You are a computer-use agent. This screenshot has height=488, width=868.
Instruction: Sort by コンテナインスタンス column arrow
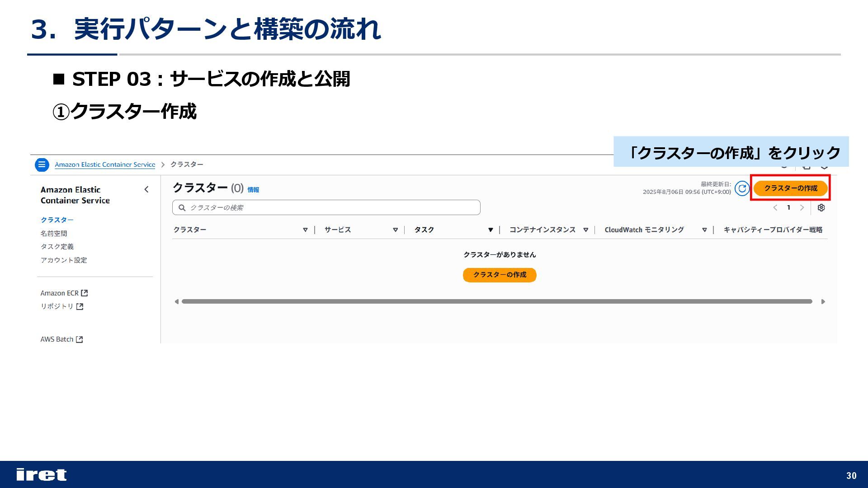[x=585, y=230]
